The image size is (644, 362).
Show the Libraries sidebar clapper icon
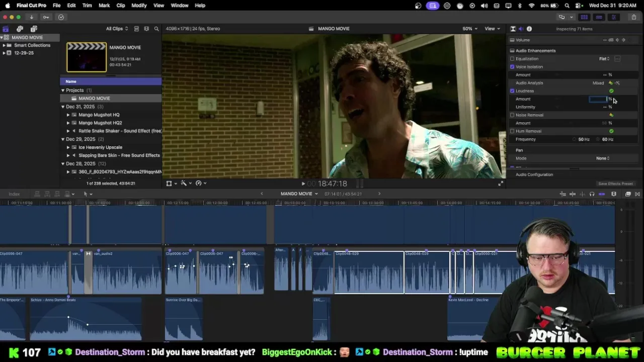pos(6,29)
